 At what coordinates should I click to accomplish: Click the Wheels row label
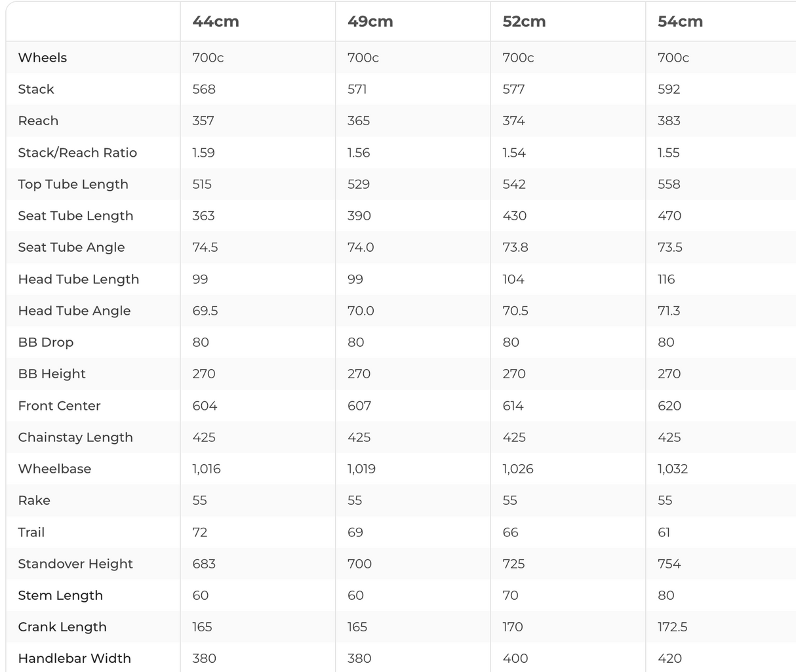coord(43,58)
